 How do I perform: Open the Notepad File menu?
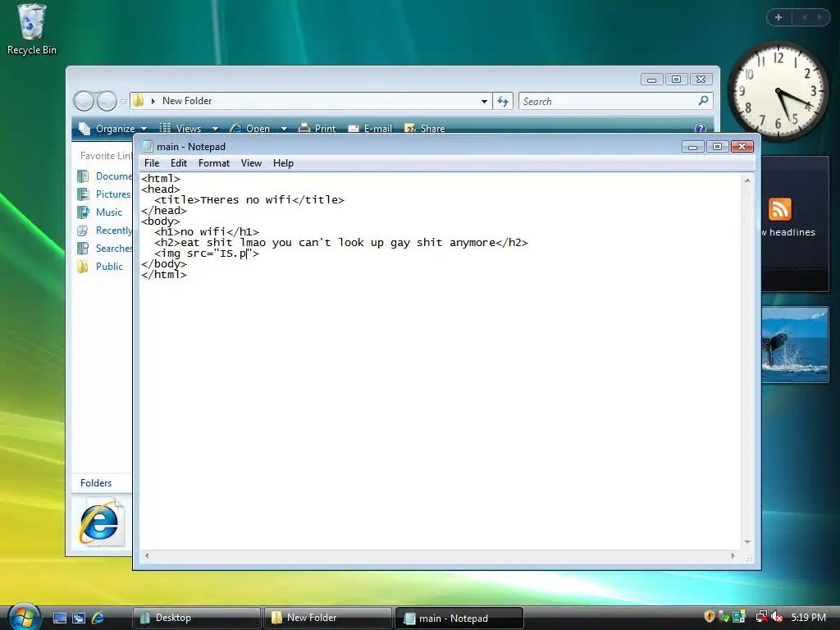(x=152, y=163)
